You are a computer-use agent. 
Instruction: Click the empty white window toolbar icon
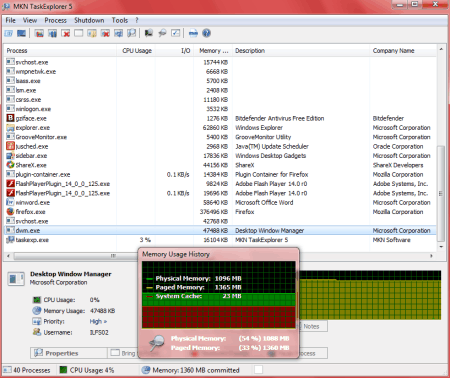79,33
